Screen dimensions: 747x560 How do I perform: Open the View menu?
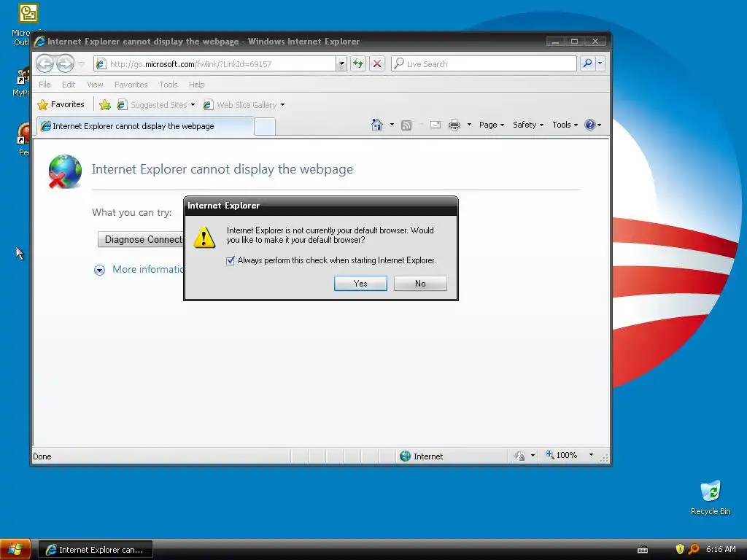point(95,85)
